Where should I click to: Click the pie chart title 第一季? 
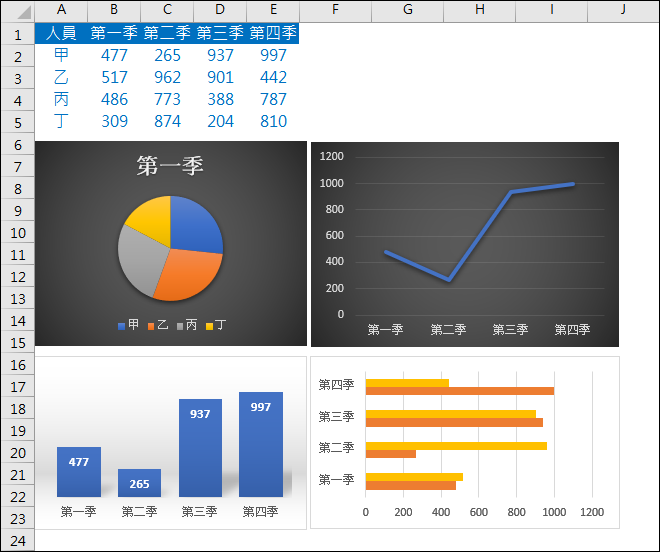point(170,165)
